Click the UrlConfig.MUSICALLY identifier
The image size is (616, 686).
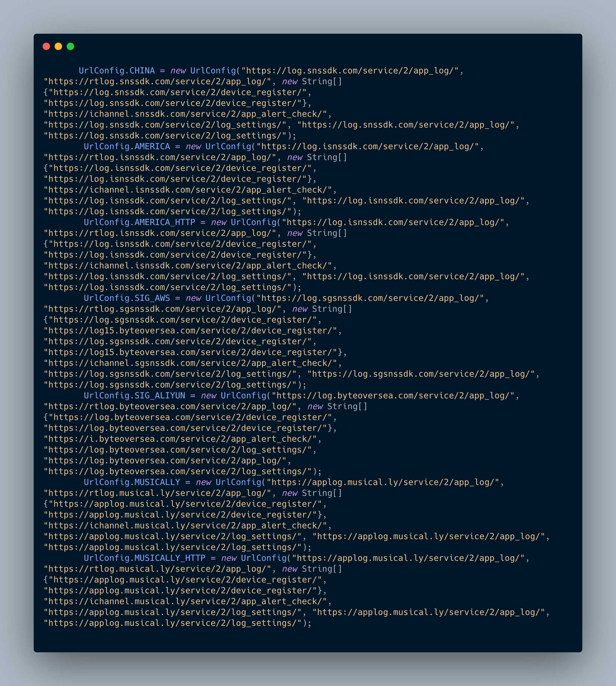(132, 483)
